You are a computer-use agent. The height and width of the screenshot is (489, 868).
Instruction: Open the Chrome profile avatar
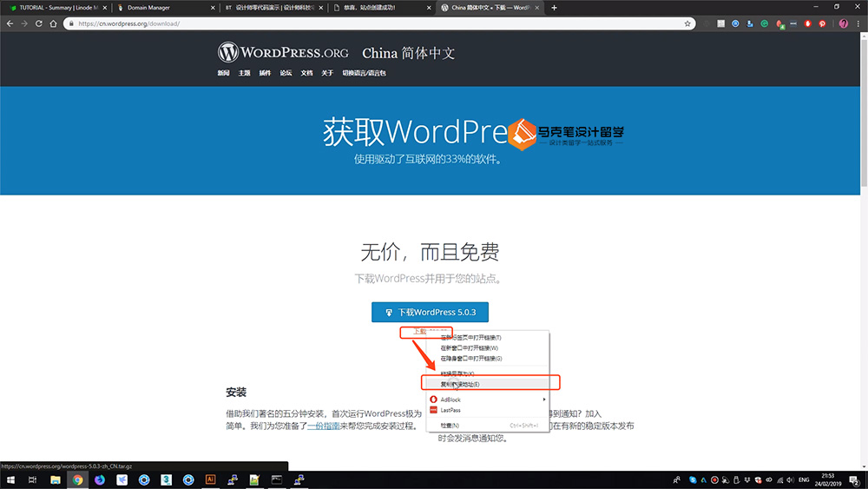pyautogui.click(x=843, y=23)
